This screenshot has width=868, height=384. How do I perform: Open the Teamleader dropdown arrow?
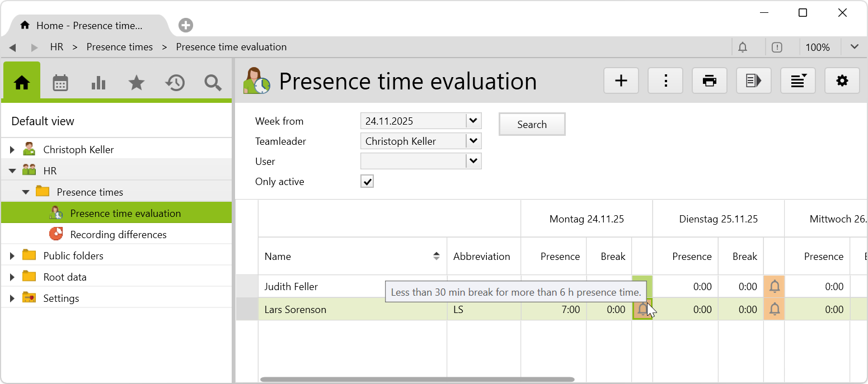coord(473,141)
